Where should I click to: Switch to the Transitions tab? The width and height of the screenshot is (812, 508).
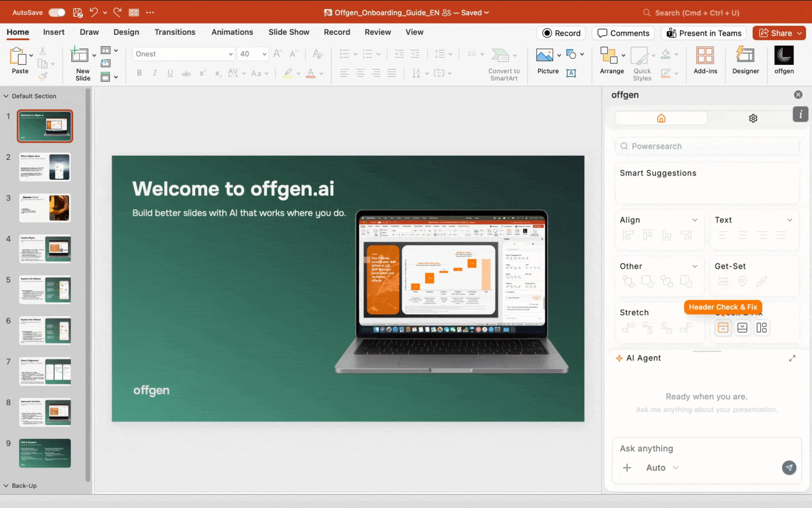coord(175,32)
